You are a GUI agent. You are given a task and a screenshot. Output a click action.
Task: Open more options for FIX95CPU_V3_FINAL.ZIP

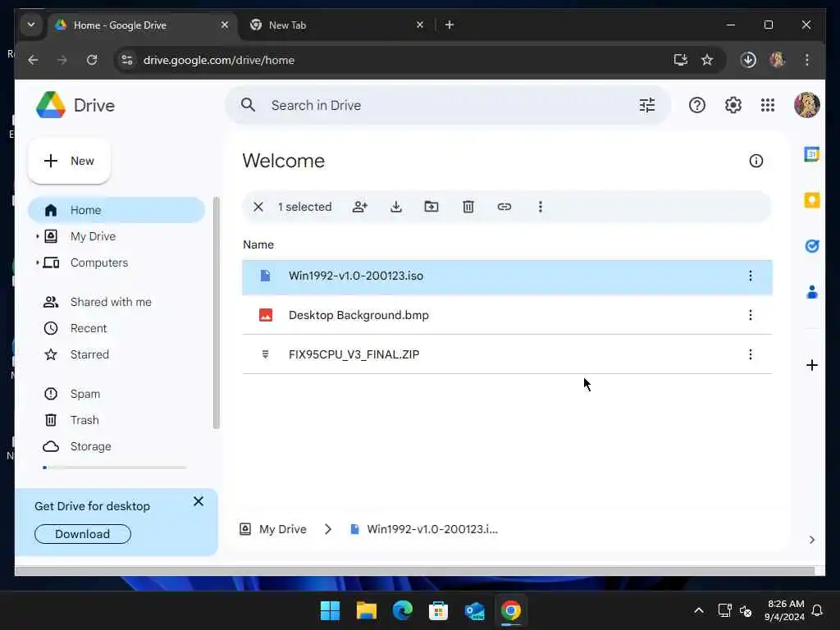click(x=750, y=354)
